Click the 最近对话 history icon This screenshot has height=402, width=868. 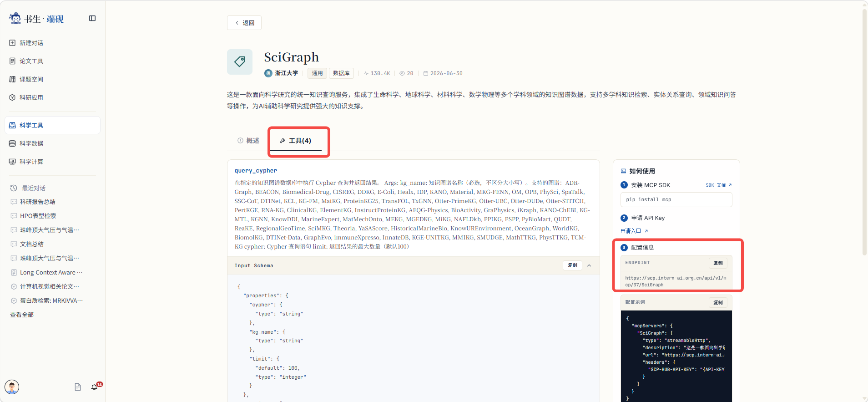tap(14, 188)
